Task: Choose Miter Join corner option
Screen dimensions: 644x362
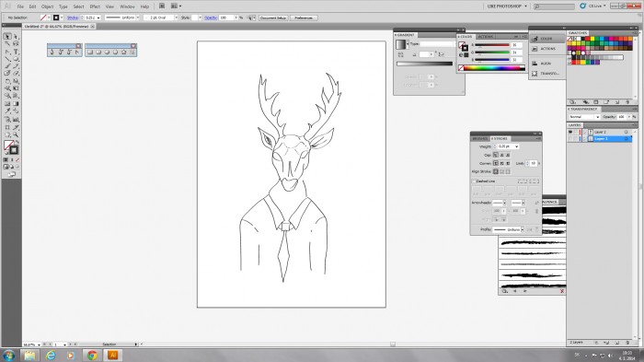Action: 496,163
